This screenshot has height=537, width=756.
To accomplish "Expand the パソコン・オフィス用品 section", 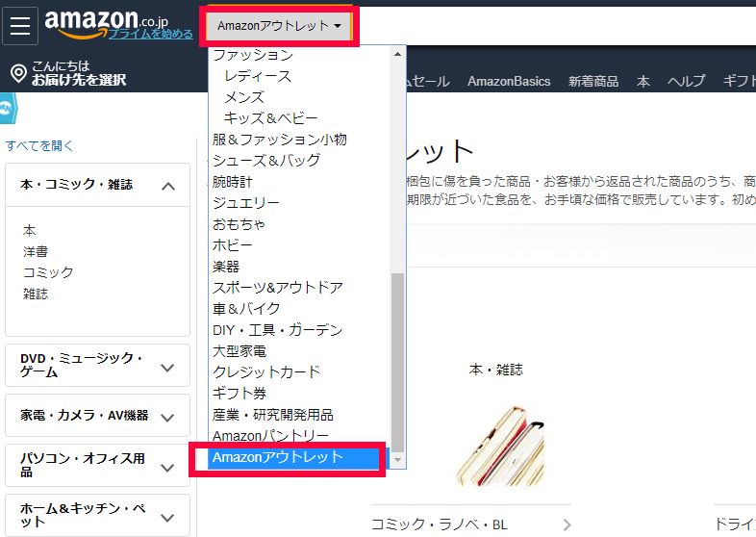I will pos(168,467).
